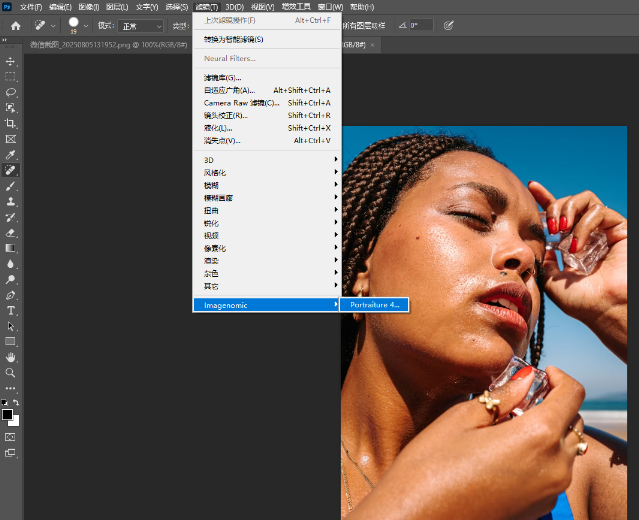Select the Horizontal Type tool
The image size is (639, 520).
click(11, 311)
